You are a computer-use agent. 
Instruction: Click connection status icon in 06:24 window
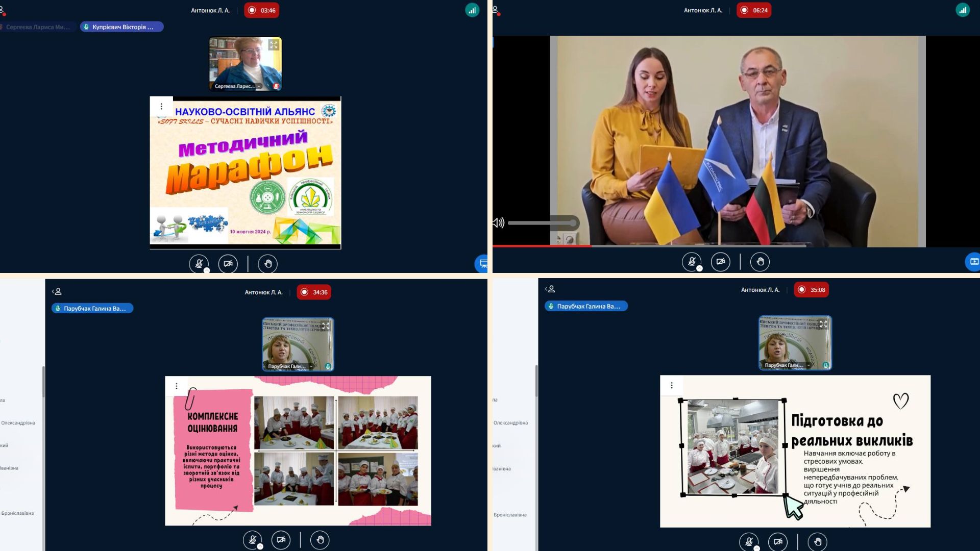pos(962,10)
